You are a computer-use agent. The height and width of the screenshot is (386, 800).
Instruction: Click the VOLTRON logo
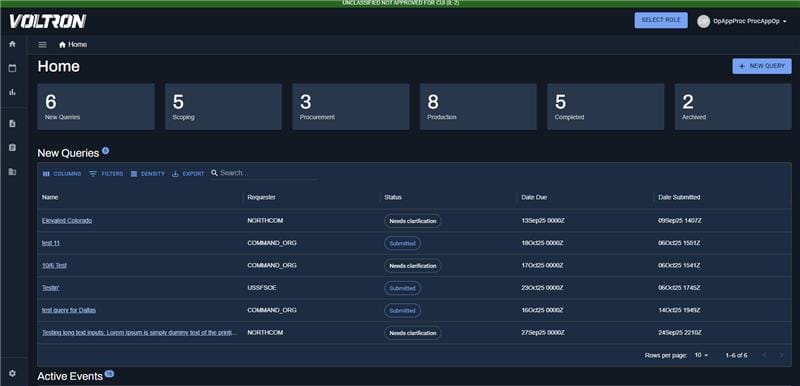(47, 21)
